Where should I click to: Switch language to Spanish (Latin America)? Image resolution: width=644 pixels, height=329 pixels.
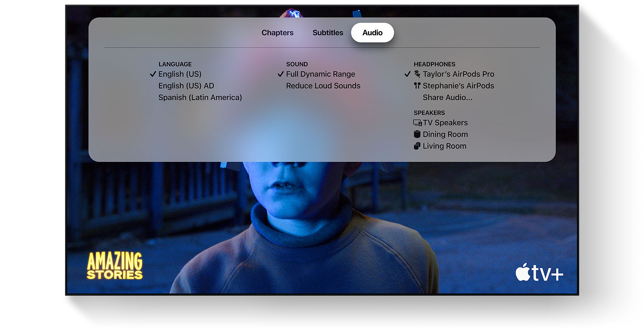coord(200,97)
